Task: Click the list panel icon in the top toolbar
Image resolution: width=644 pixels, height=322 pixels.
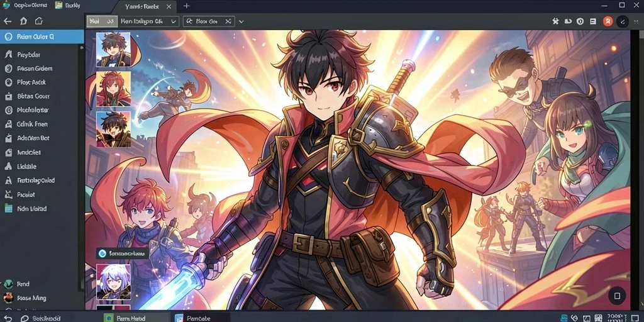Action: click(593, 21)
